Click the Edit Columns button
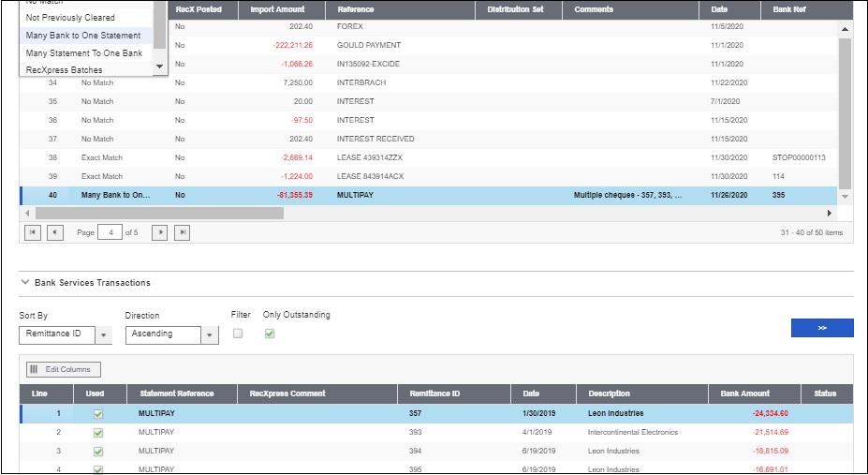 (x=64, y=369)
